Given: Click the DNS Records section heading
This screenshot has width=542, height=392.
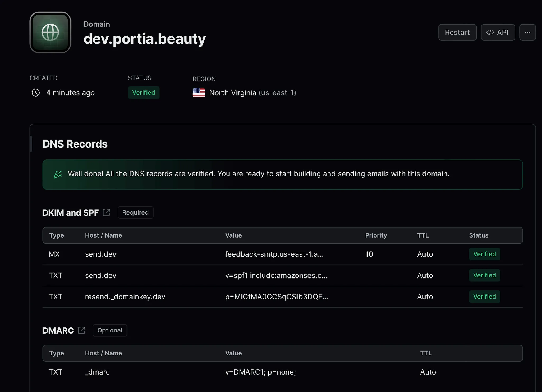Looking at the screenshot, I should tap(75, 144).
